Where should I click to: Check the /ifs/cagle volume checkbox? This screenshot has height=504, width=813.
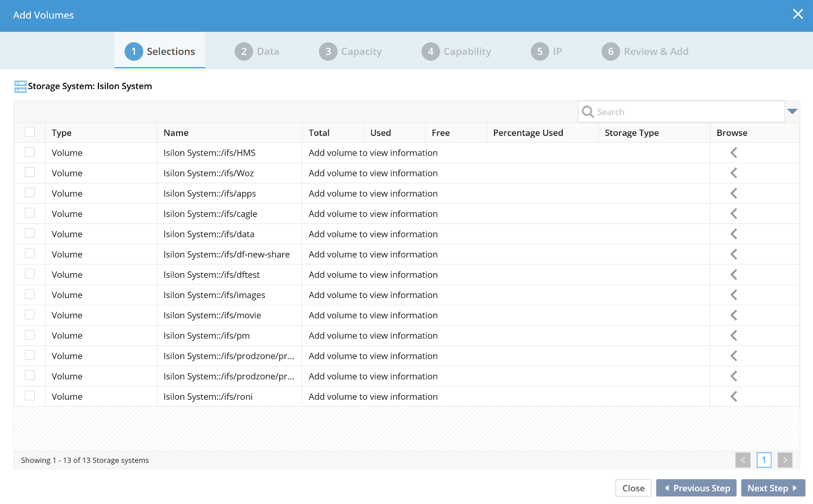[30, 213]
